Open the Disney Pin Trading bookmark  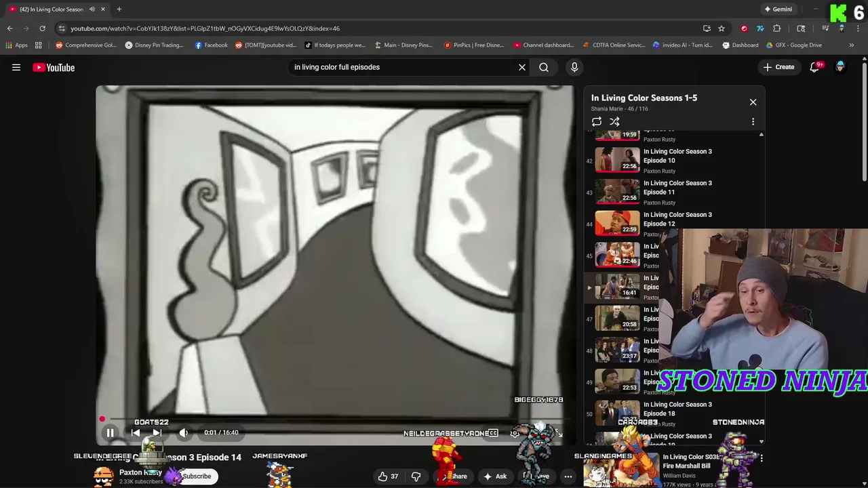(x=154, y=45)
